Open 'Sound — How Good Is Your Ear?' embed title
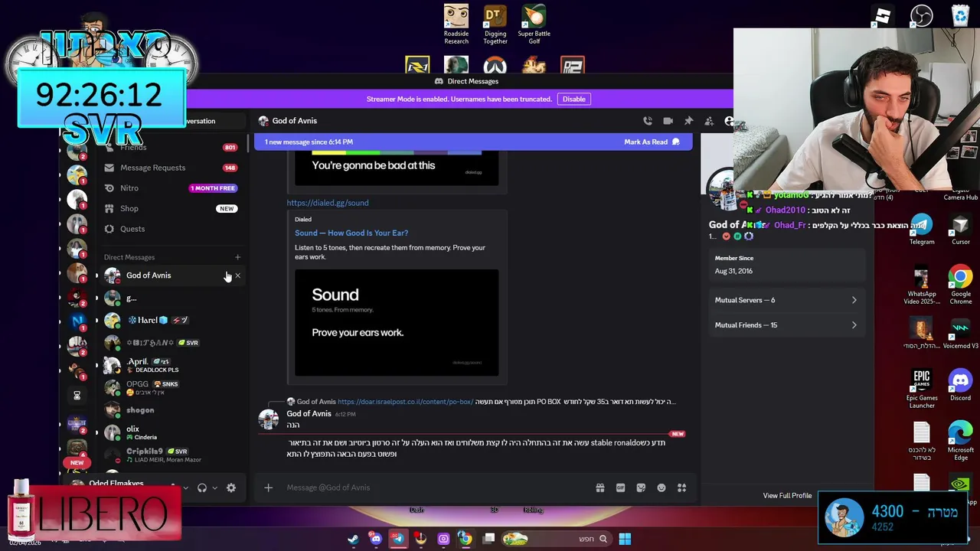The width and height of the screenshot is (980, 551). tap(351, 233)
